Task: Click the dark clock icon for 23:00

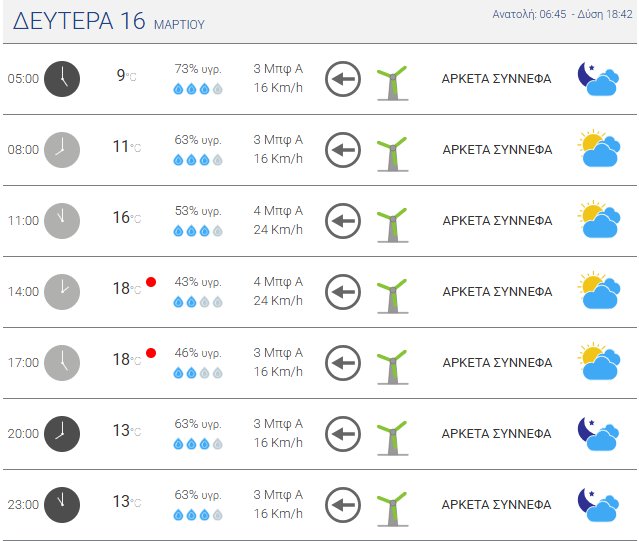Action: (62, 504)
